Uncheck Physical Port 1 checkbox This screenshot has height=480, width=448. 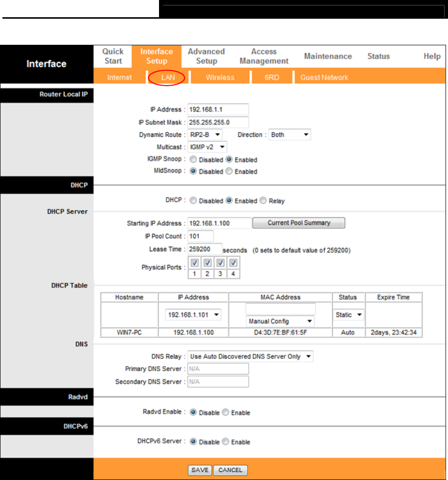194,263
